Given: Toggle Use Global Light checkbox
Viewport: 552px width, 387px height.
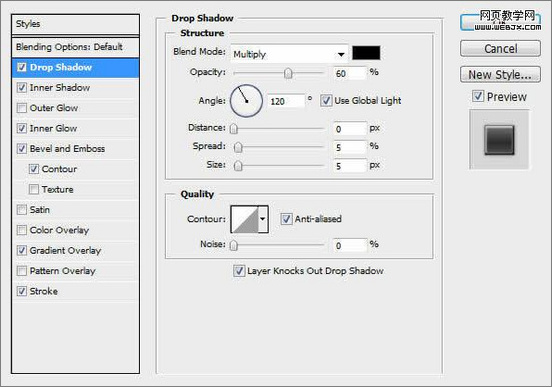Looking at the screenshot, I should coord(326,100).
